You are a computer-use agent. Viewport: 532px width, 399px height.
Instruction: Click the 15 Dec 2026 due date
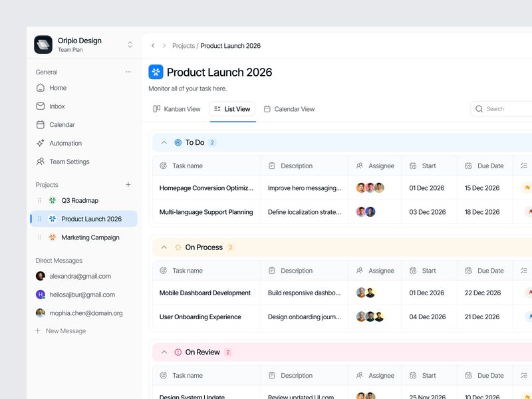point(482,188)
